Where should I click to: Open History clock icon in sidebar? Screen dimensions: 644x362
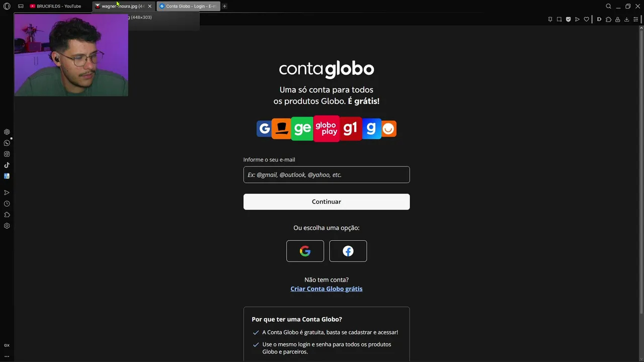click(7, 204)
